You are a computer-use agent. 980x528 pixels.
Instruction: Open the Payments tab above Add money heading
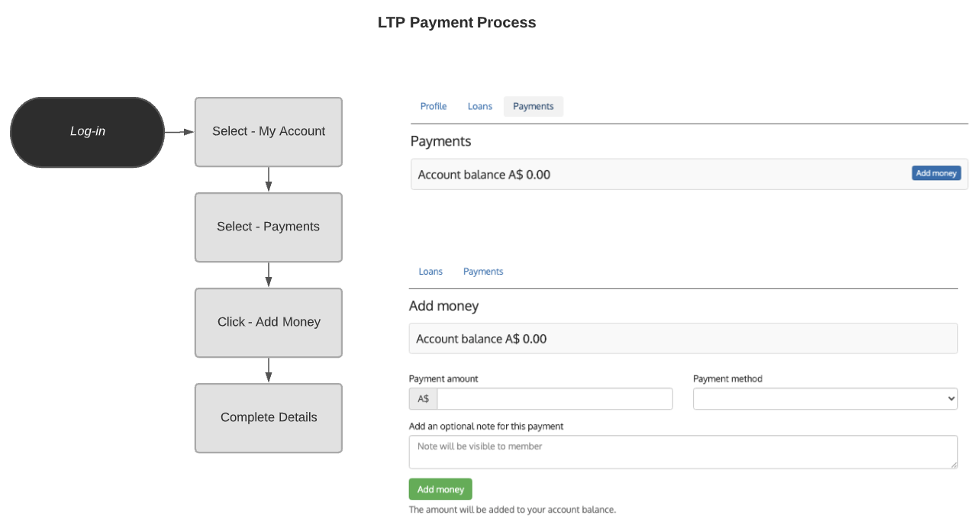click(483, 272)
